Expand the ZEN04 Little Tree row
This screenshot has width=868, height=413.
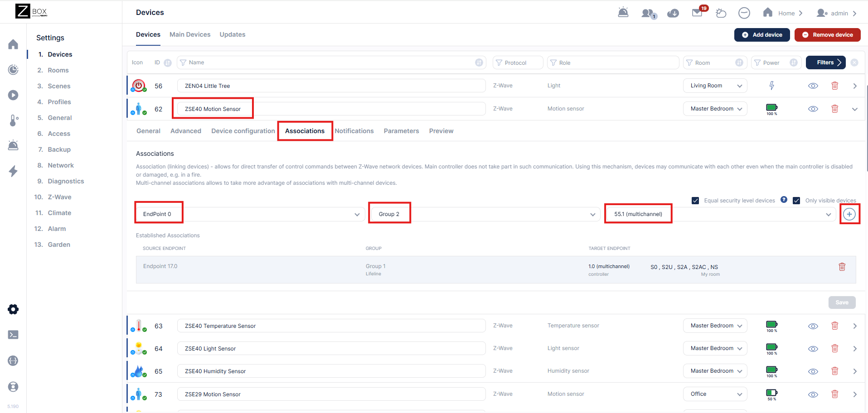point(855,86)
